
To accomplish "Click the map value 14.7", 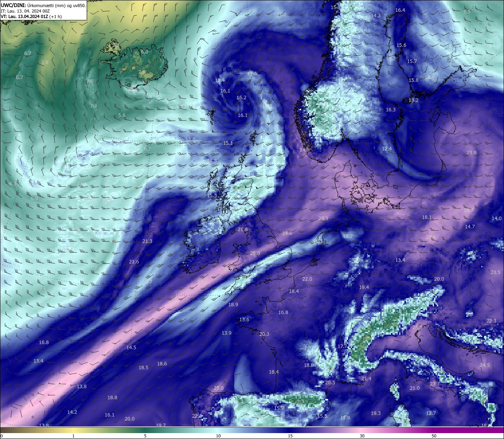I will pyautogui.click(x=470, y=227).
